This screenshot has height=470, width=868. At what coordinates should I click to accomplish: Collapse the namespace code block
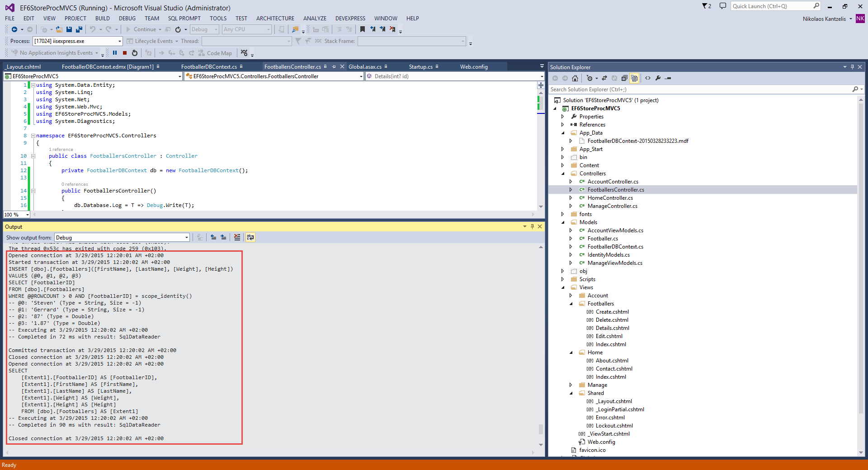(x=33, y=136)
